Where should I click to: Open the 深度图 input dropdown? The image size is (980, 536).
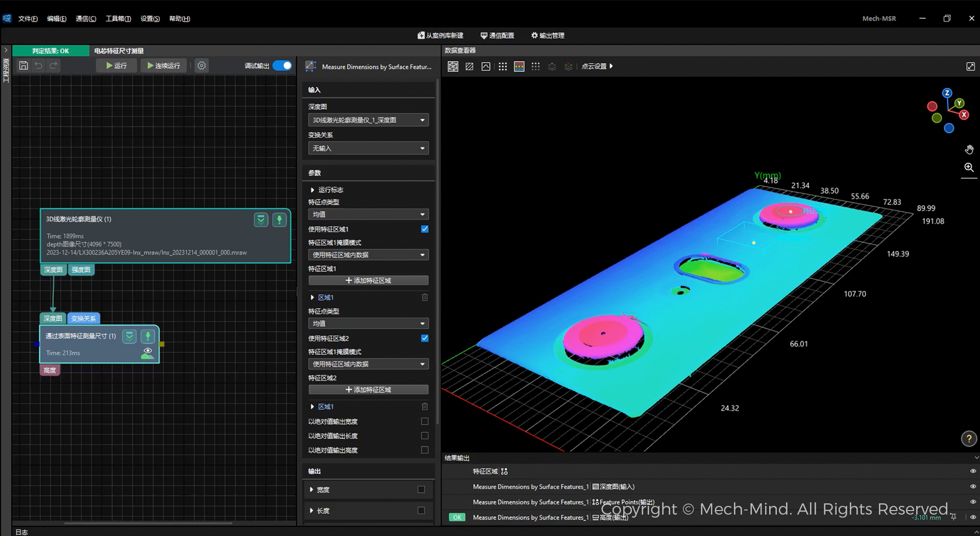pyautogui.click(x=368, y=120)
